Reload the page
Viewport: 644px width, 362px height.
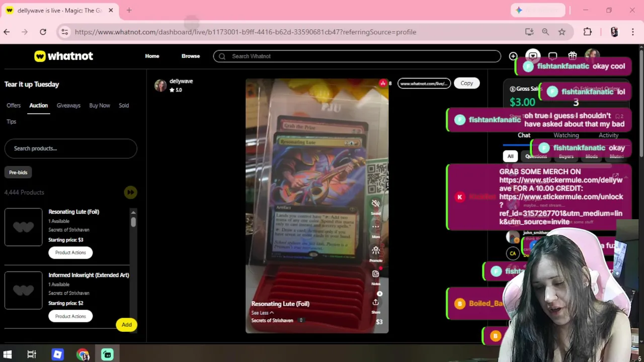pos(43,32)
